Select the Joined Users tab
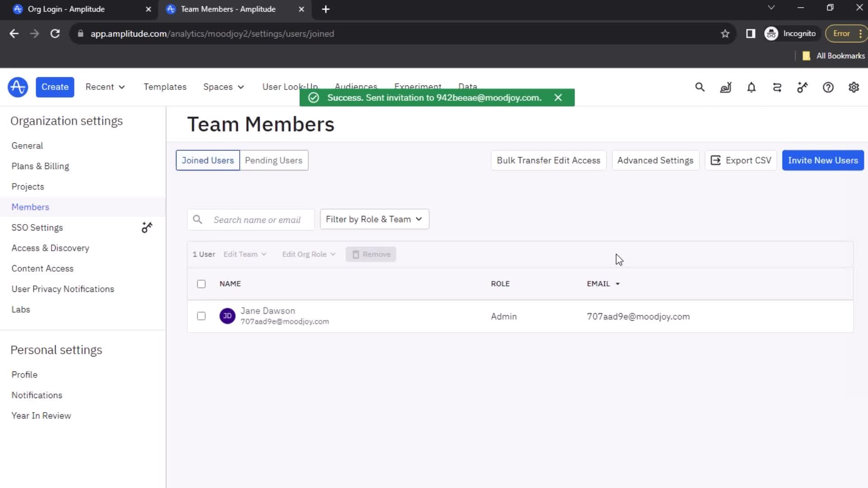Screen dimensions: 868x488 pyautogui.click(x=208, y=160)
